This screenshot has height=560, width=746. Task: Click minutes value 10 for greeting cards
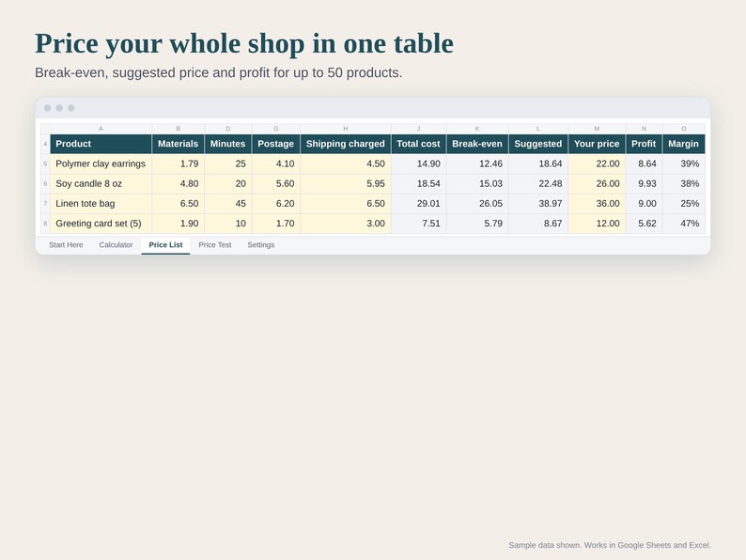228,224
